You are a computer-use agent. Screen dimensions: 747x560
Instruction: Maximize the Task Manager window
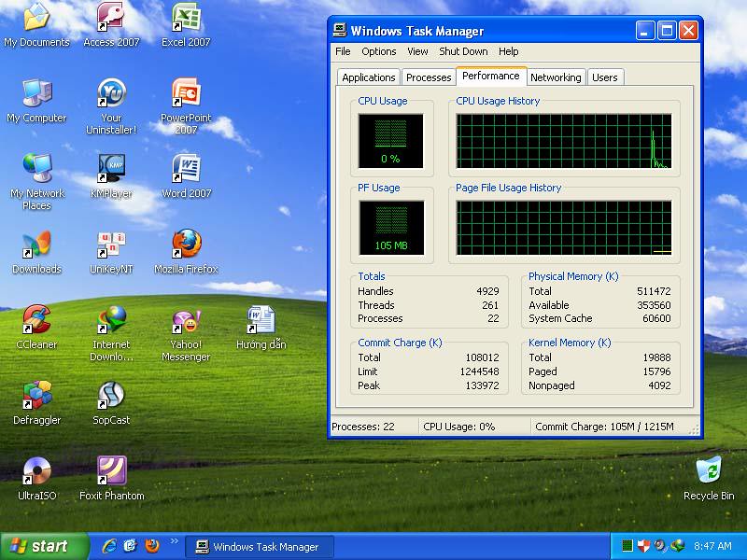coord(667,31)
